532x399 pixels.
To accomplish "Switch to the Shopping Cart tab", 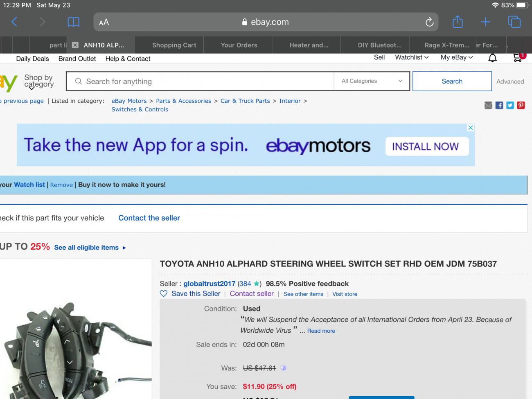I will coord(174,45).
